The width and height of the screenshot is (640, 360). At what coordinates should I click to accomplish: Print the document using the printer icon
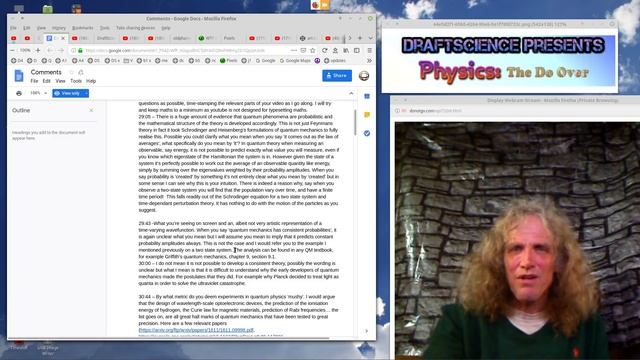point(19,93)
